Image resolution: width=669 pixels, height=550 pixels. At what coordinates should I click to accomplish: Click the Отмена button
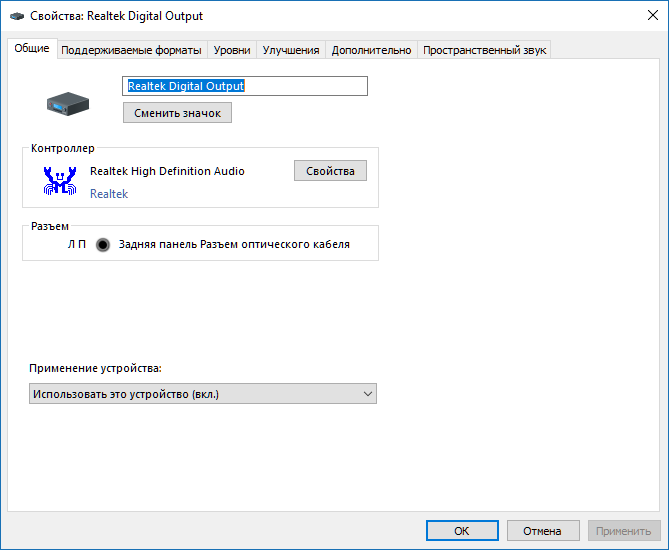pyautogui.click(x=543, y=531)
